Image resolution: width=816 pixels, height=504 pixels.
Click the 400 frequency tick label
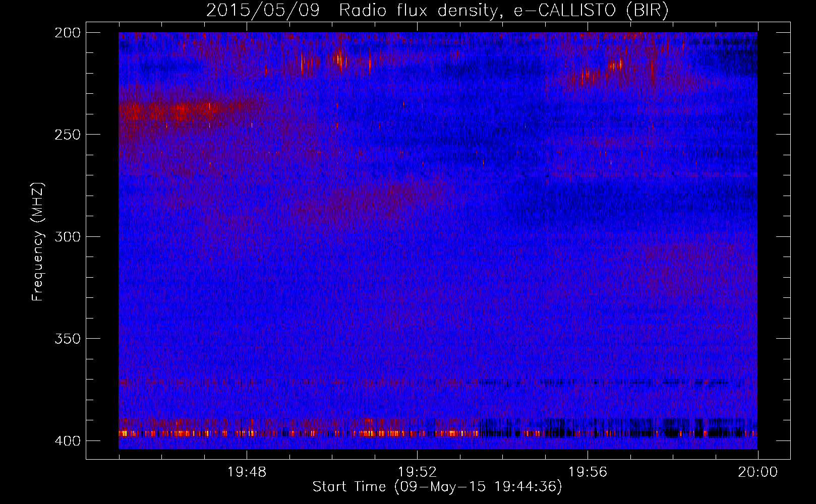68,440
